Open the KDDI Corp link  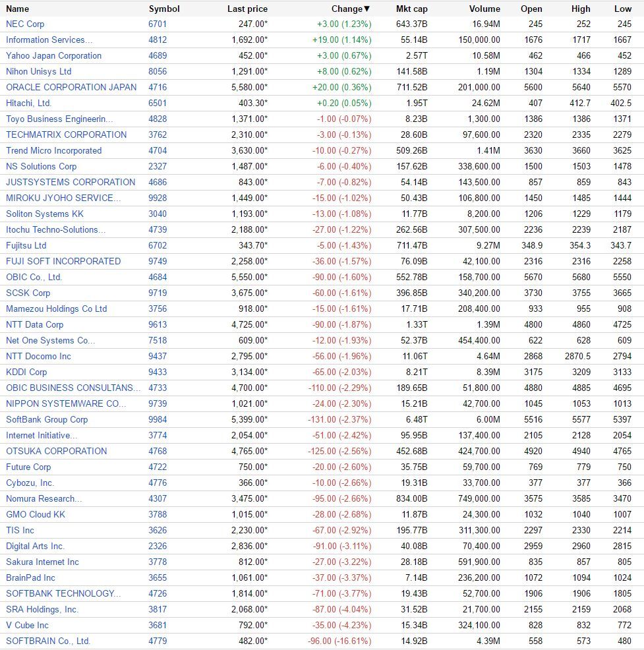pyautogui.click(x=26, y=372)
